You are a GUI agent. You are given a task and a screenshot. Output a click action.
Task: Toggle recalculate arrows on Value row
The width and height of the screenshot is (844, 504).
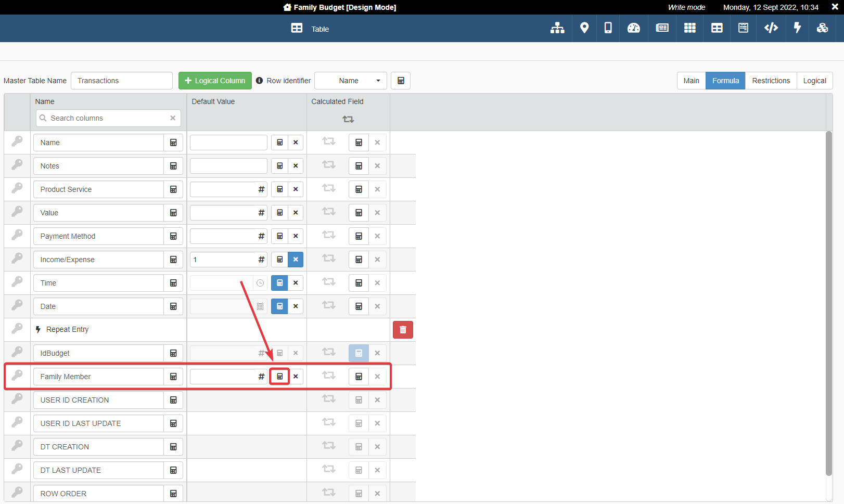pos(329,212)
